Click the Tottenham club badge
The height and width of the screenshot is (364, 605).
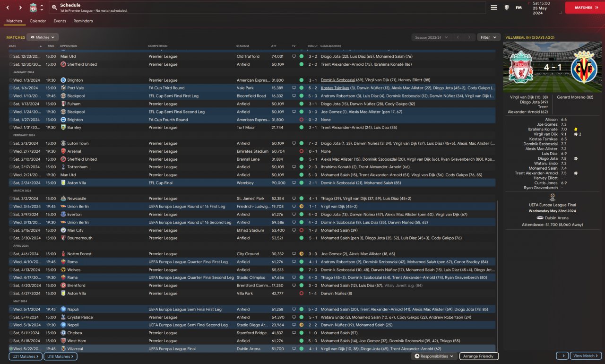pos(63,167)
